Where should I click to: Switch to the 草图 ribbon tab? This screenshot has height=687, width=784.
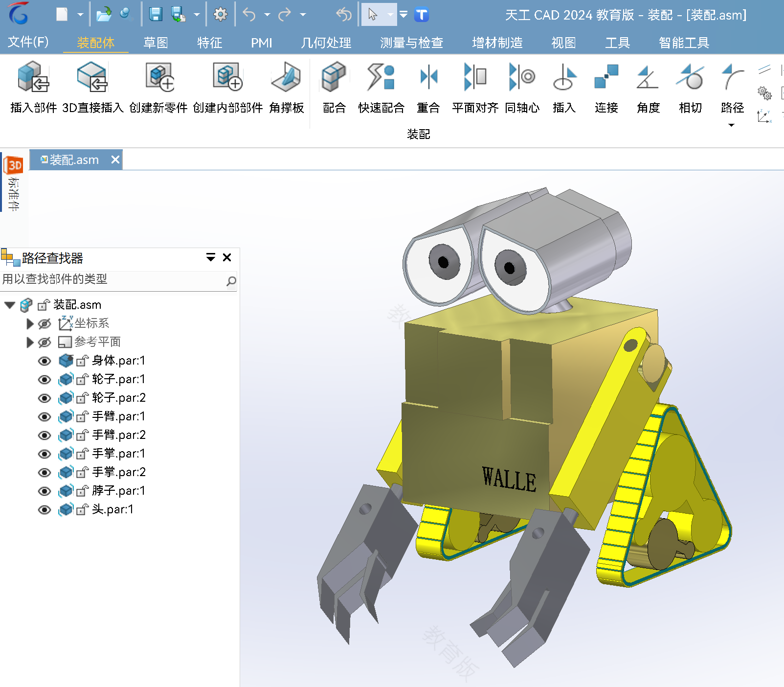point(156,43)
